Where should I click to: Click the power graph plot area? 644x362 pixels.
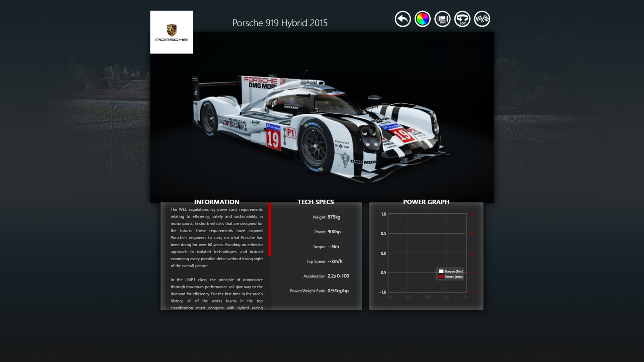pyautogui.click(x=427, y=253)
